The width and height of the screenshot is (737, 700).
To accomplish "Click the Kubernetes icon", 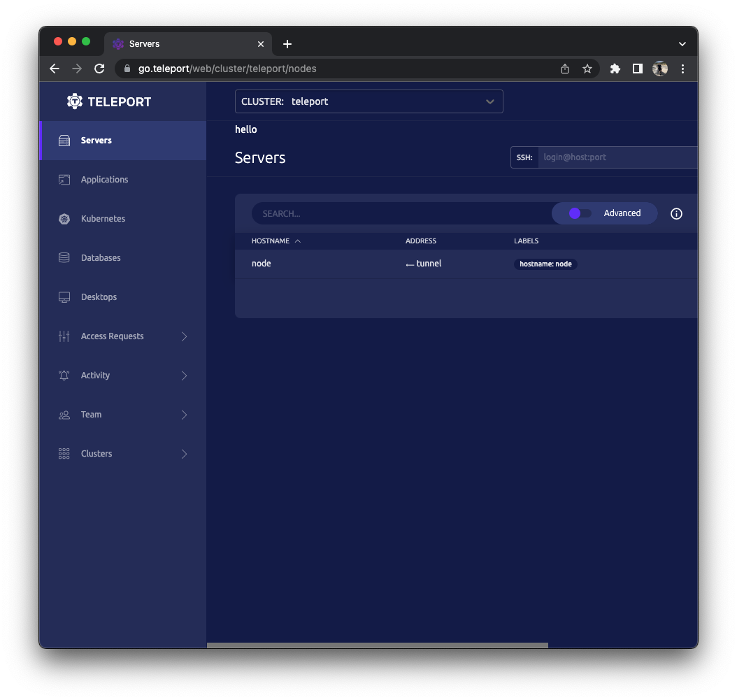I will 64,218.
